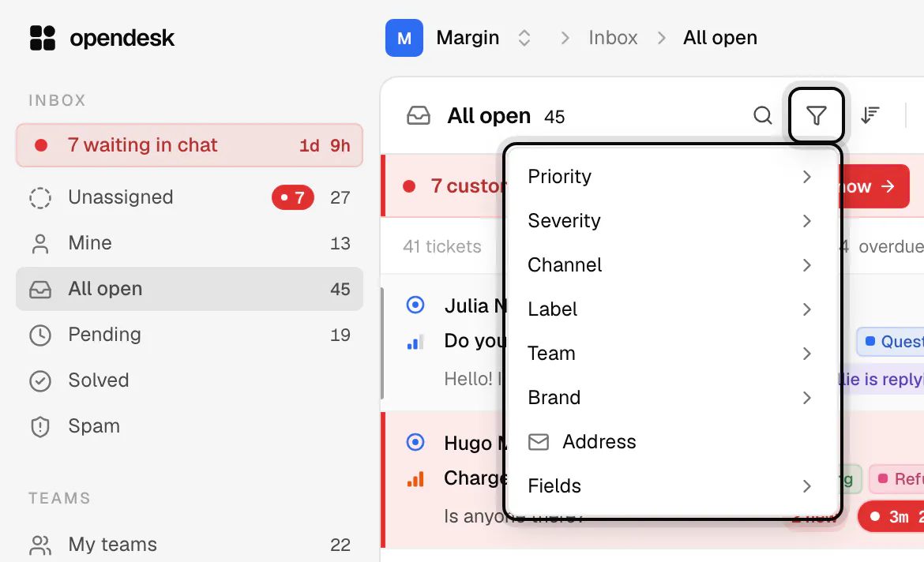Image resolution: width=924 pixels, height=562 pixels.
Task: Click the search magnifier icon
Action: pos(763,115)
